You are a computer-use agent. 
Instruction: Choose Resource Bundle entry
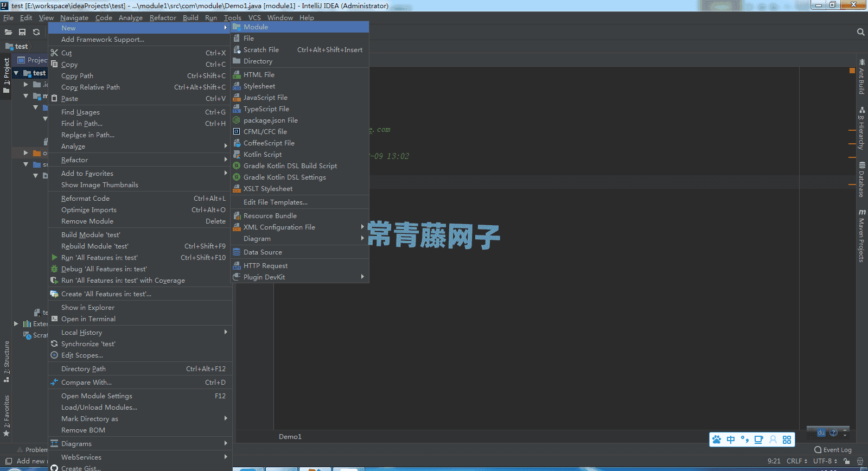point(300,215)
